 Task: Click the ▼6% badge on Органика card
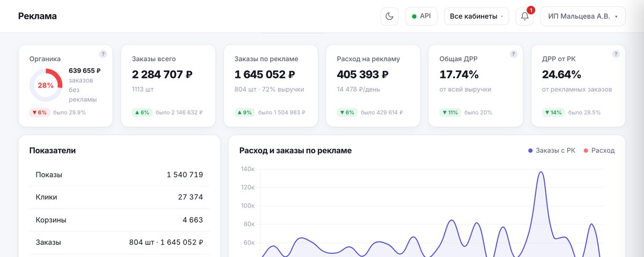39,113
